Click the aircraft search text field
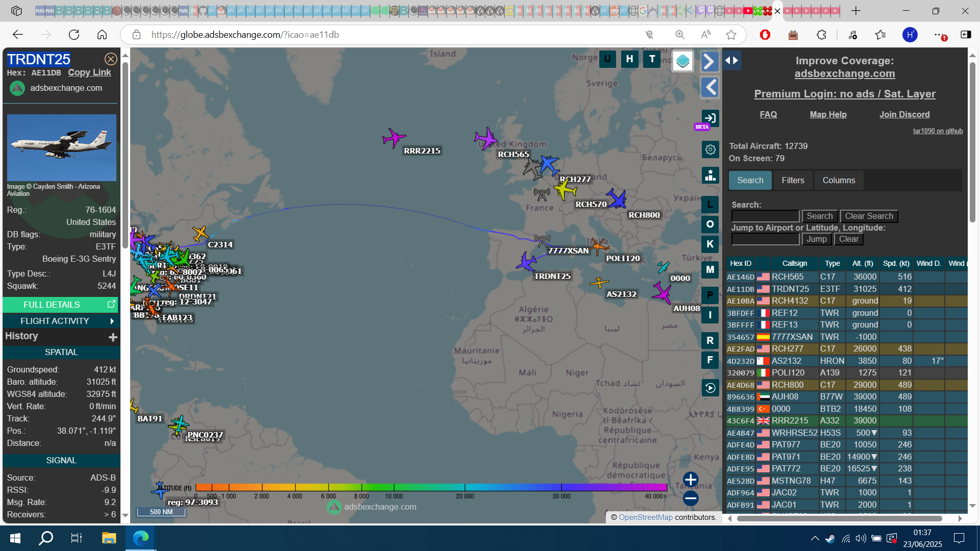The width and height of the screenshot is (980, 551). 765,216
